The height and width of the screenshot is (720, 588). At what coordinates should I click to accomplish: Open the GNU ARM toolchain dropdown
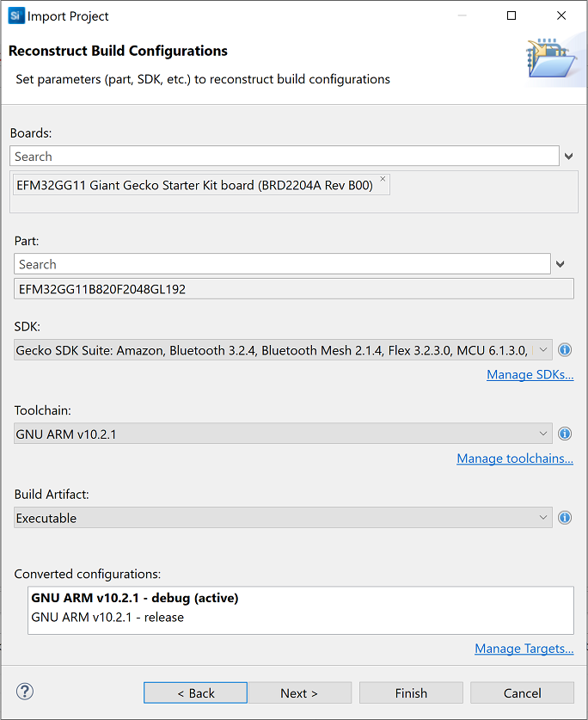[x=542, y=434]
